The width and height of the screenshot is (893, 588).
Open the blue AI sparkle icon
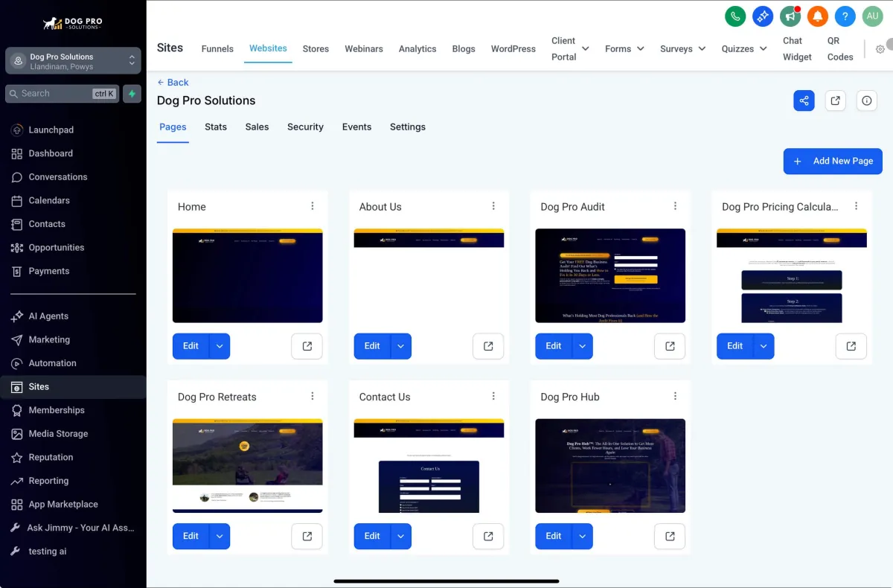point(763,16)
